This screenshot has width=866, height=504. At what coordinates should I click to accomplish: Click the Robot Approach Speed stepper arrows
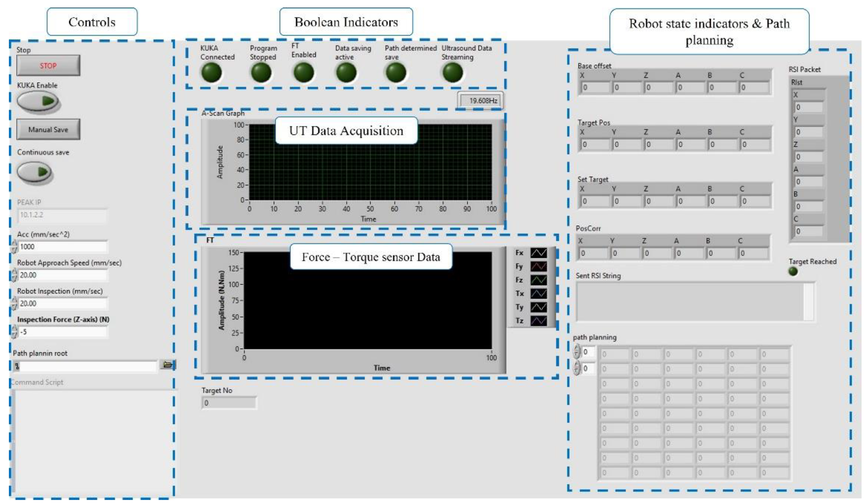(x=14, y=275)
